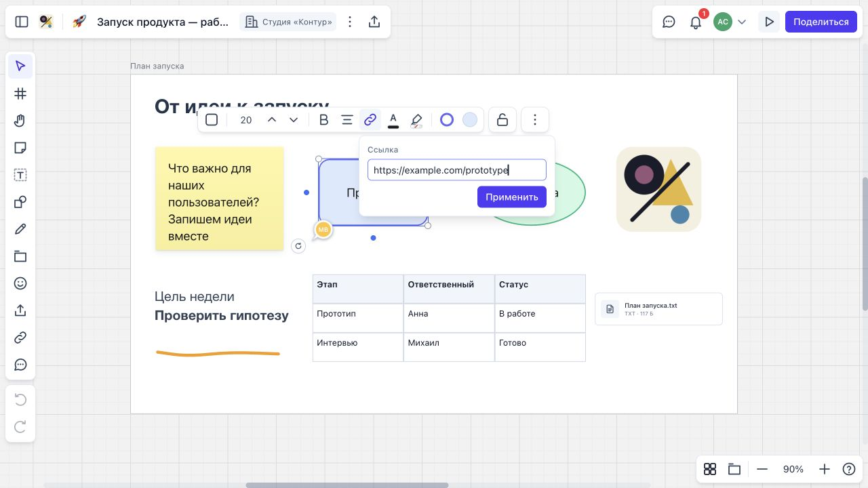Open more options in floating toolbar
The width and height of the screenshot is (868, 488).
point(535,120)
